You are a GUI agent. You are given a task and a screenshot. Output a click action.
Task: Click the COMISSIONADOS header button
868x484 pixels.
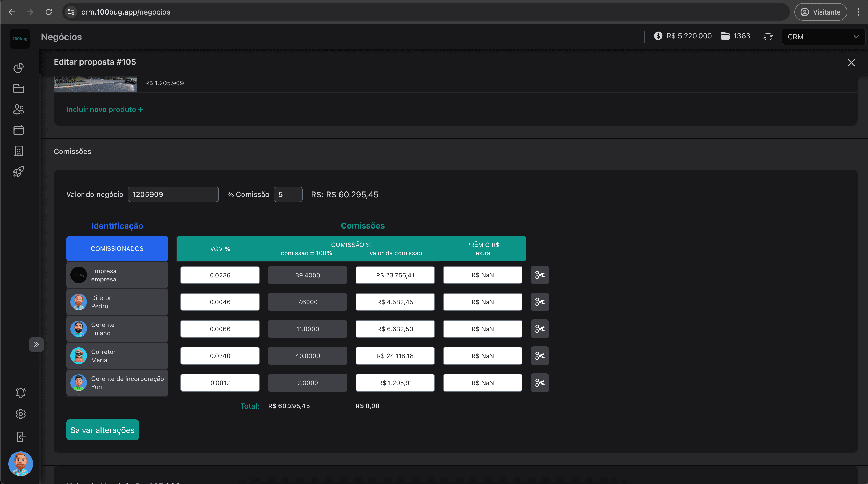[x=117, y=248]
